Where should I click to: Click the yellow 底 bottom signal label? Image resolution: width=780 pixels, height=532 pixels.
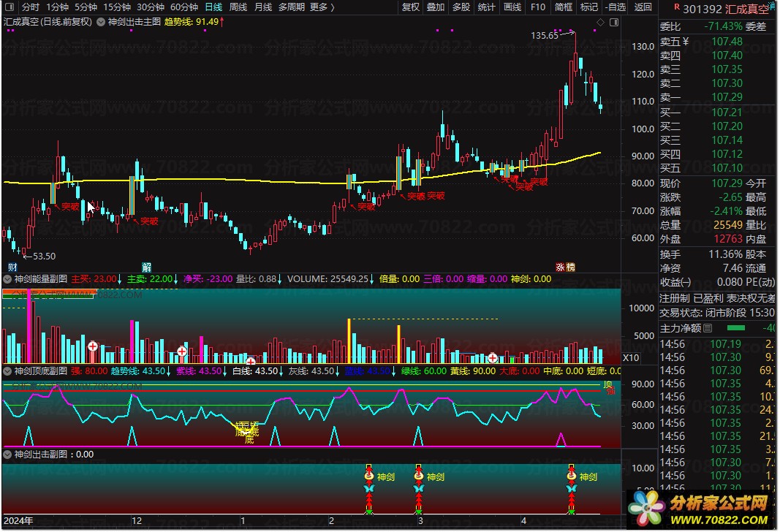249,439
